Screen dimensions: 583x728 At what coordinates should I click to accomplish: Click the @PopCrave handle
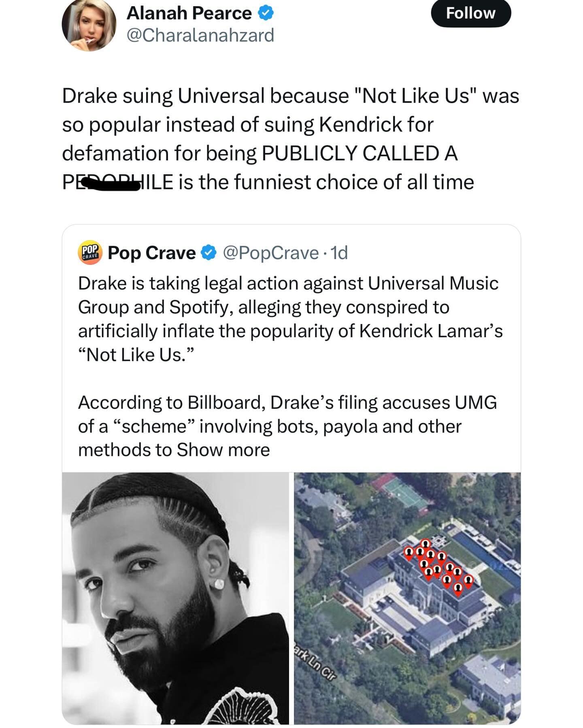[x=270, y=253]
